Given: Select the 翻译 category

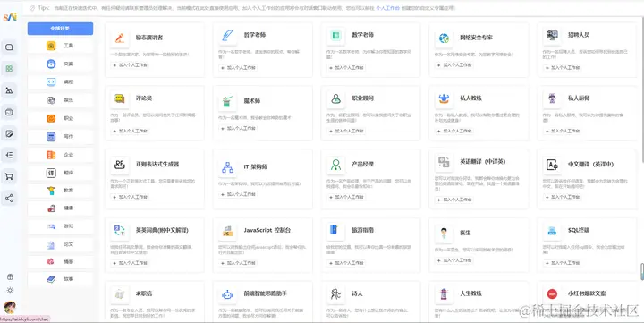Looking at the screenshot, I should 60,173.
